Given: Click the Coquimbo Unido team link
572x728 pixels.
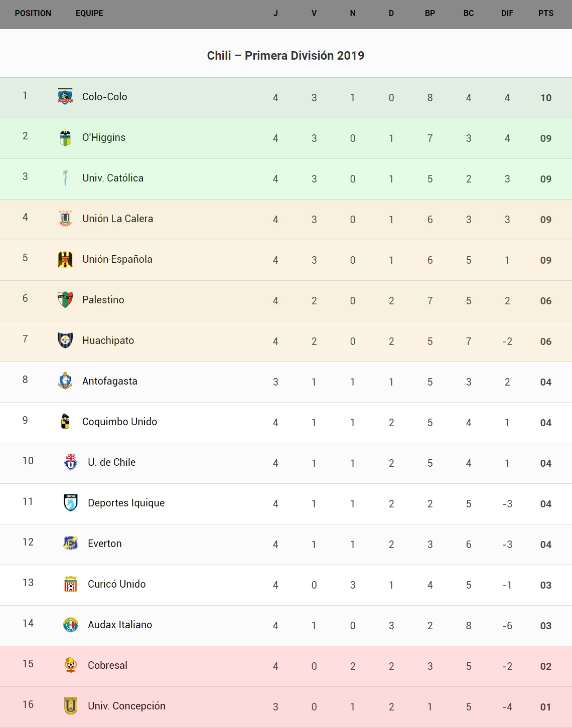Looking at the screenshot, I should [x=119, y=422].
